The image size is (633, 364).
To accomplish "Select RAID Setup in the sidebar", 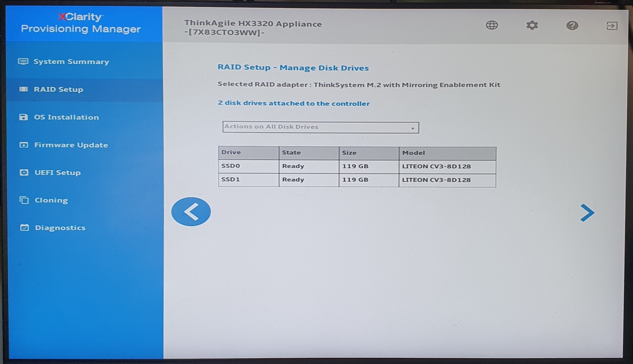I will tap(58, 90).
